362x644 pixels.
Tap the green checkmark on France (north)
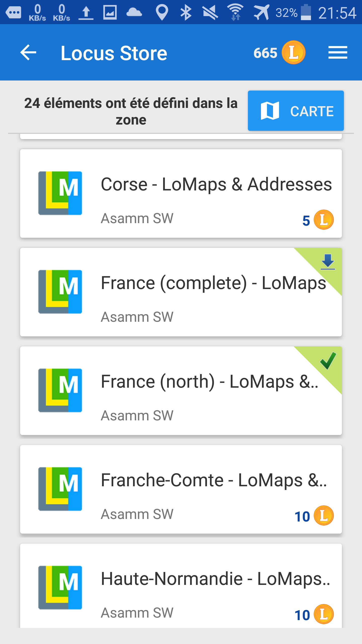tap(328, 360)
